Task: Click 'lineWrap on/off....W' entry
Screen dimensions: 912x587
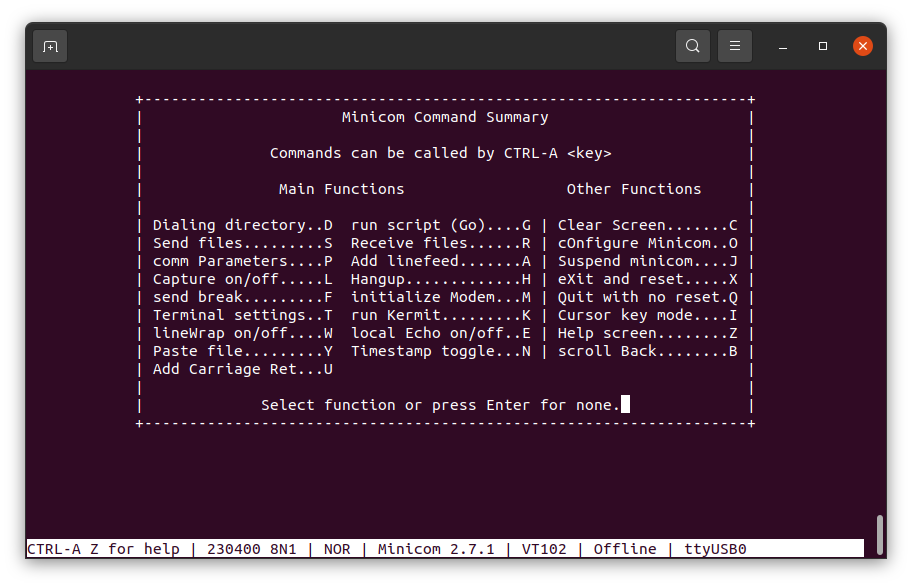Action: coord(243,333)
